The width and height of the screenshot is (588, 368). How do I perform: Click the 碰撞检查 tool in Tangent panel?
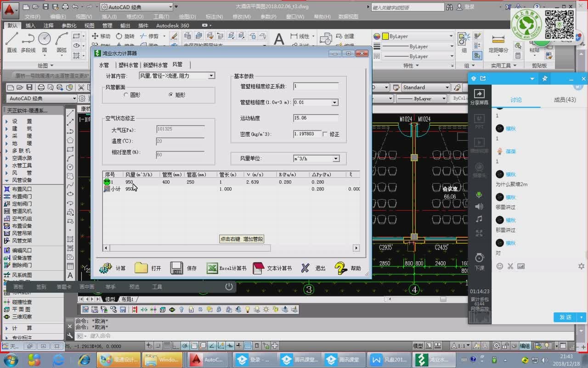[x=18, y=302]
